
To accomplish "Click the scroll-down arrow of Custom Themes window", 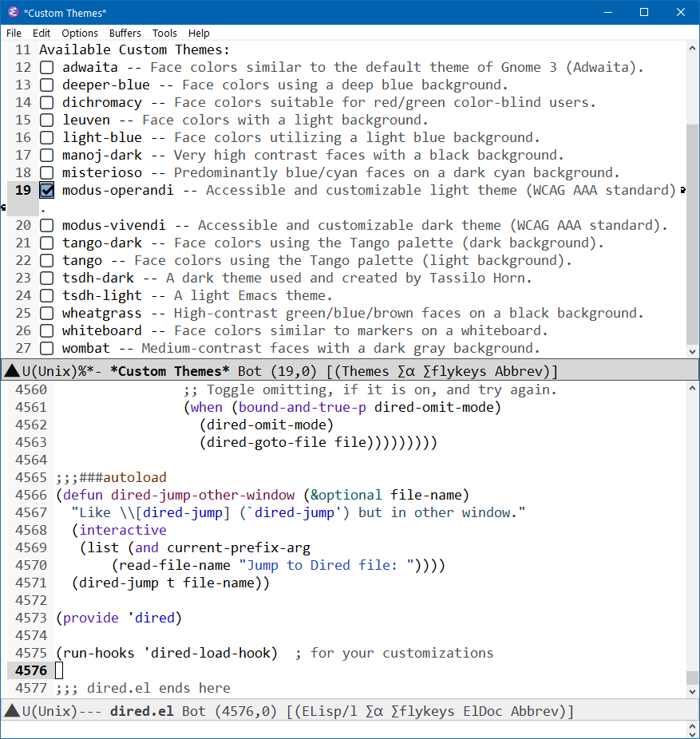I will tap(692, 352).
